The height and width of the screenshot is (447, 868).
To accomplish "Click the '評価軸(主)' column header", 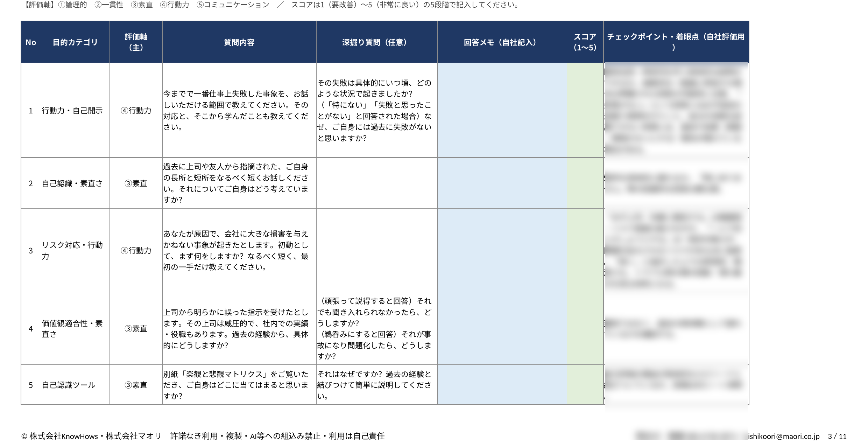I will [136, 42].
